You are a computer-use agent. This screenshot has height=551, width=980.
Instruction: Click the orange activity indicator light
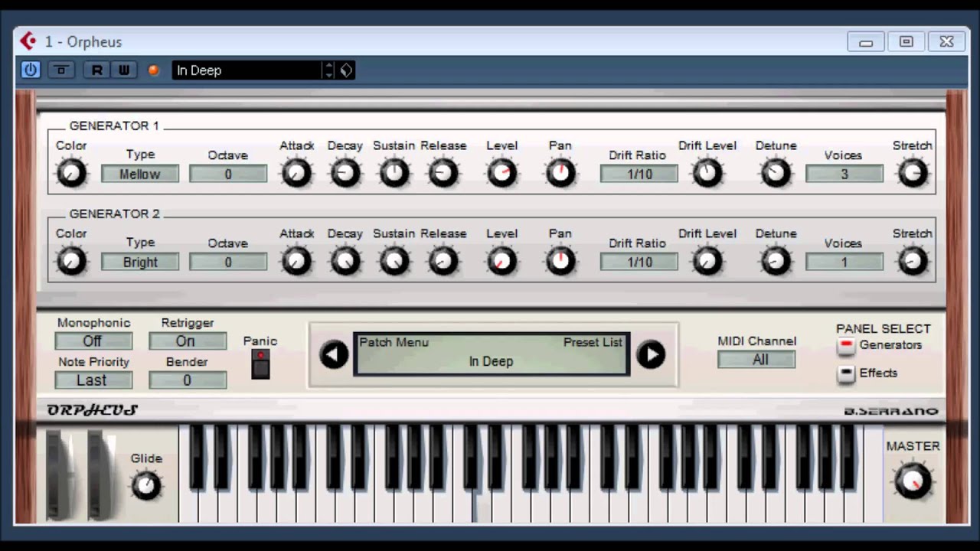coord(153,70)
